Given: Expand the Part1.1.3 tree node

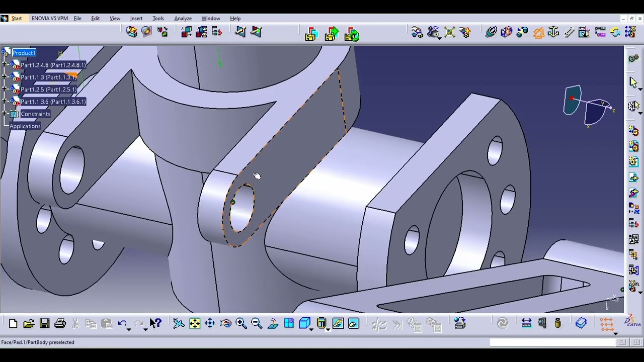Looking at the screenshot, I should coord(5,77).
